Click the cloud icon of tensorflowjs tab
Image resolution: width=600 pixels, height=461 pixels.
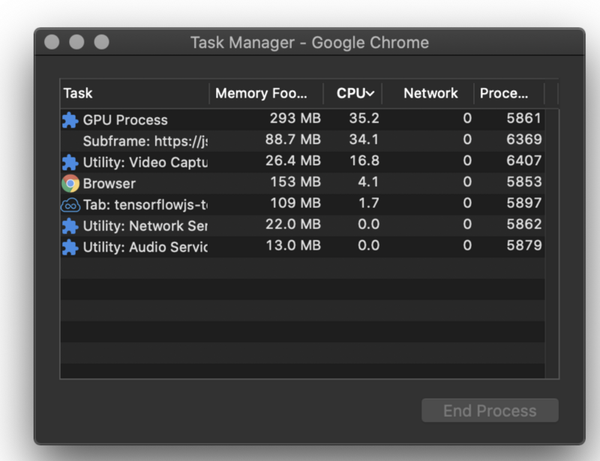[x=70, y=205]
